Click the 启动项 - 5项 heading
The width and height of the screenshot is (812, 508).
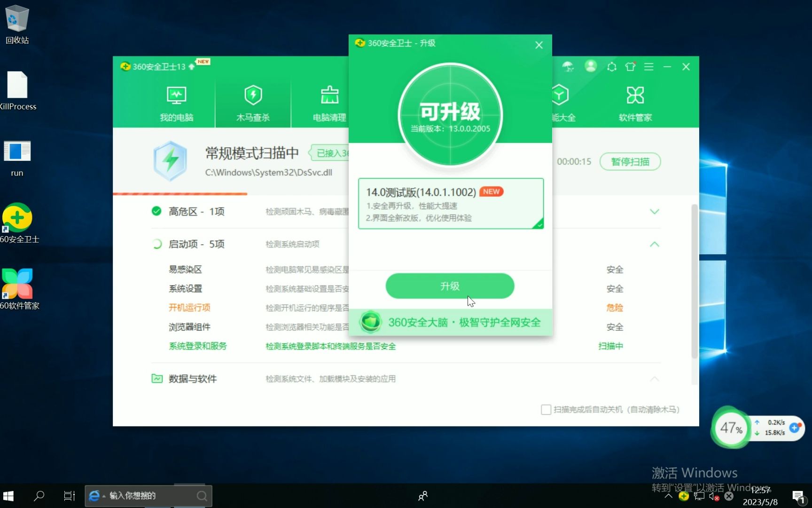tap(196, 244)
